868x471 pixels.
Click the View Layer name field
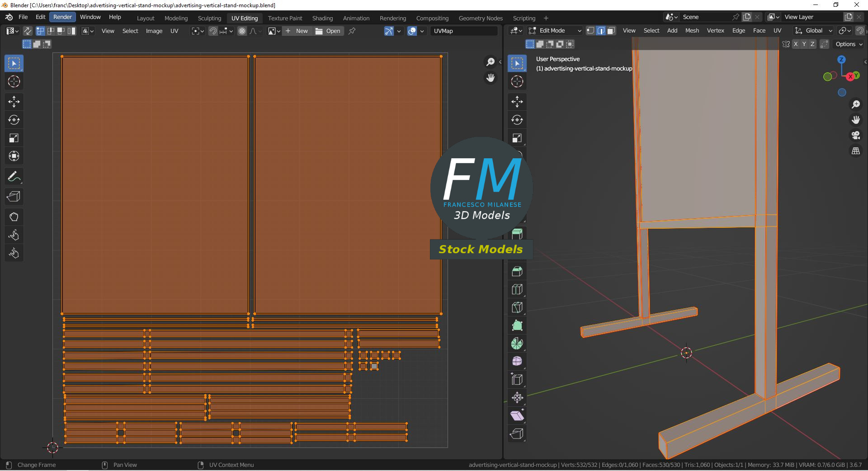click(812, 17)
